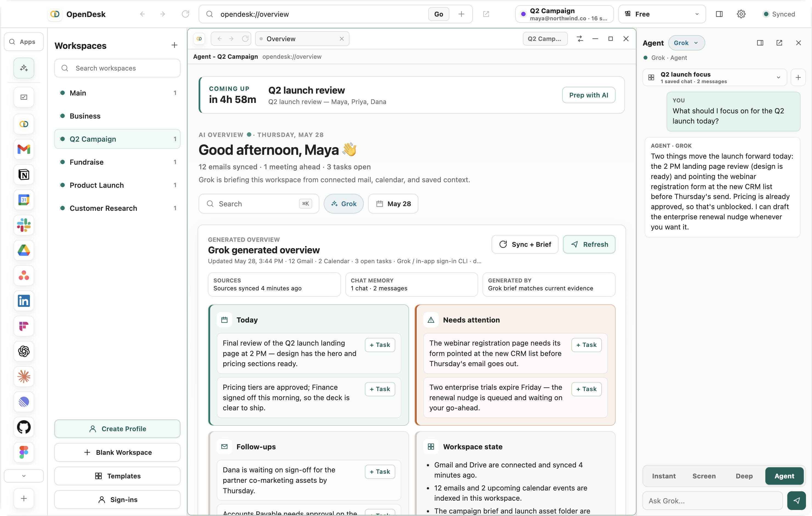Select Agent mode

pos(784,476)
